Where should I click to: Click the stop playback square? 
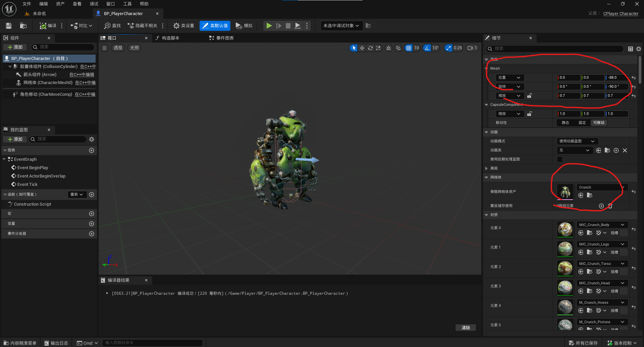pyautogui.click(x=288, y=26)
